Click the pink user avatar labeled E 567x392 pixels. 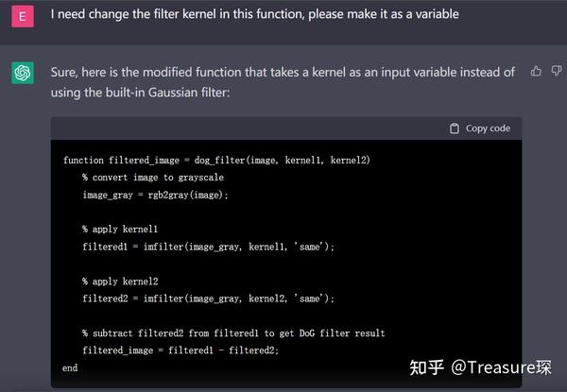pyautogui.click(x=23, y=16)
